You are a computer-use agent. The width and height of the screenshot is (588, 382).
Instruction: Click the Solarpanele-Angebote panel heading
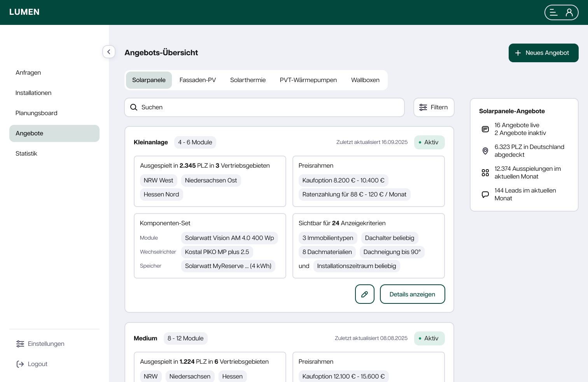pos(512,111)
